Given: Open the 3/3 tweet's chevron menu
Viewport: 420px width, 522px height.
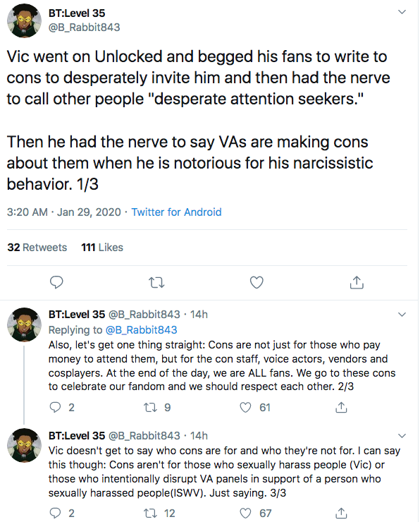Looking at the screenshot, I should click(402, 436).
